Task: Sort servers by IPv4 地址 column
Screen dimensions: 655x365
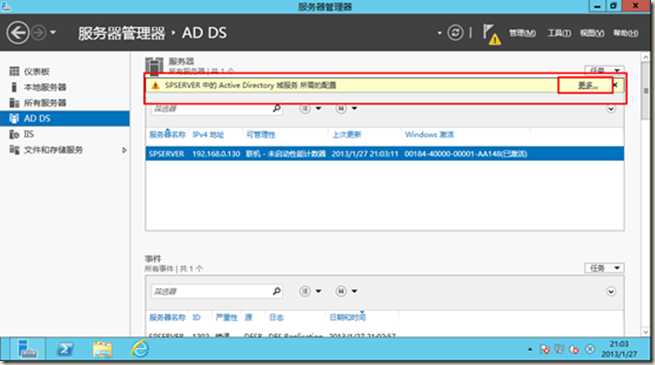Action: coord(208,134)
